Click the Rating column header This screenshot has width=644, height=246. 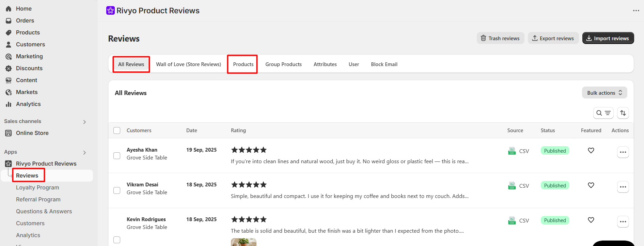tap(238, 130)
